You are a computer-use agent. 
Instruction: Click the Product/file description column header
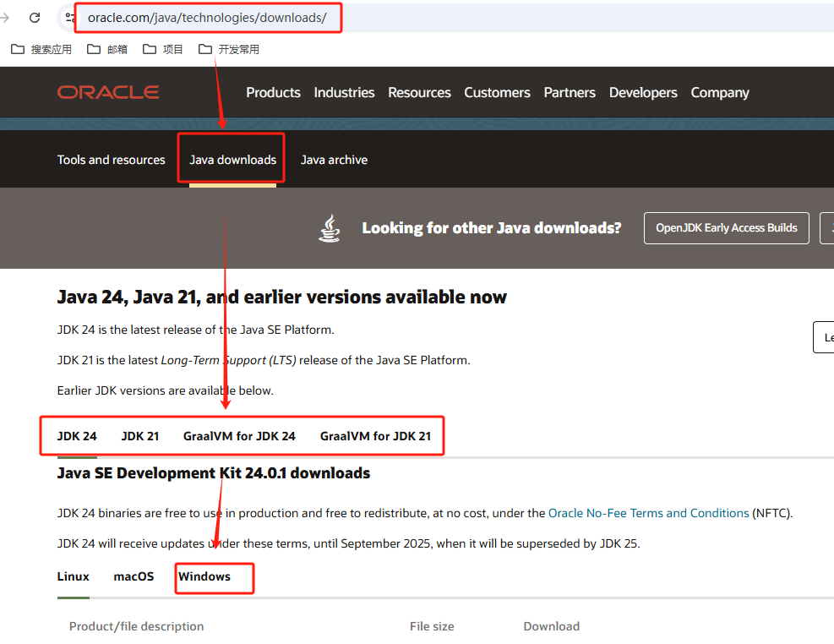point(136,626)
